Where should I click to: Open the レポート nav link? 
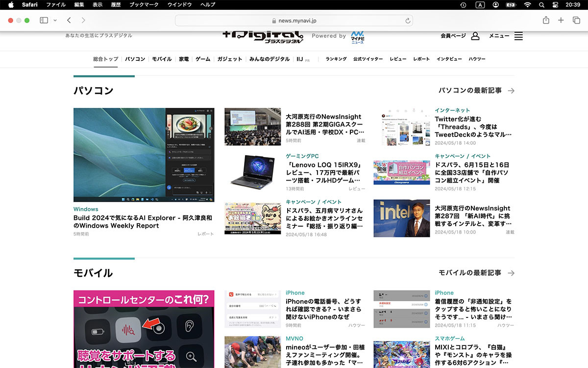tap(421, 59)
